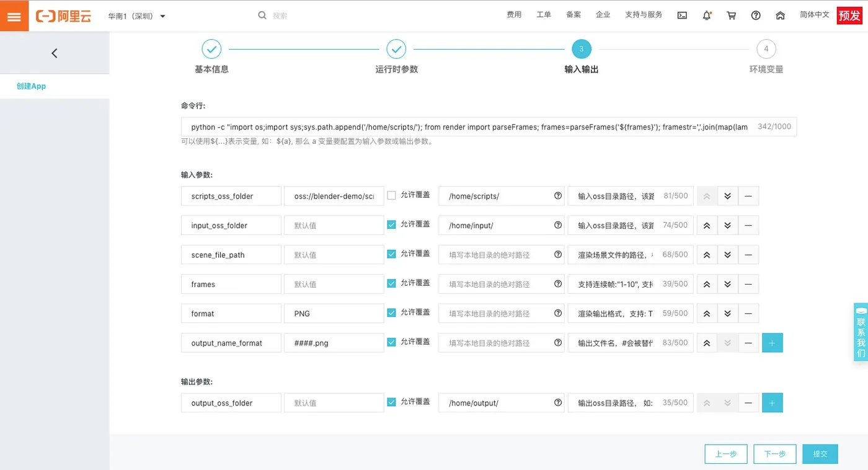This screenshot has width=868, height=470.
Task: Collapse sidebar with back chevron
Action: [x=55, y=53]
